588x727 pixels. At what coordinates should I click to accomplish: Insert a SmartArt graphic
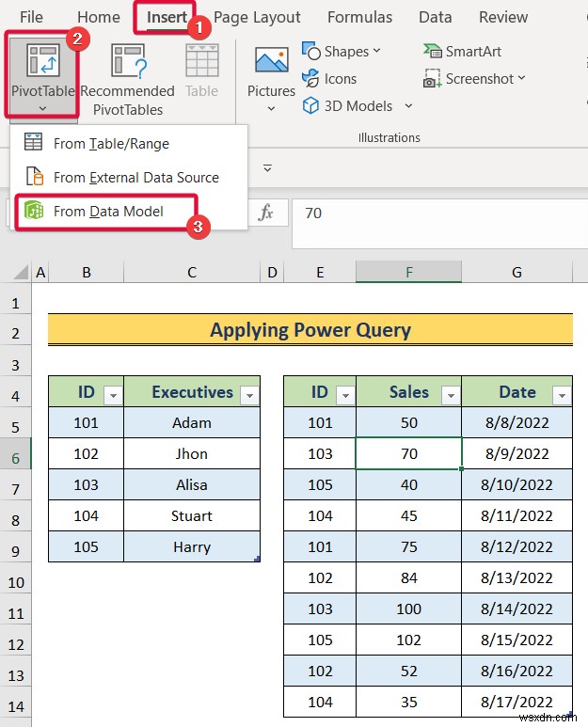click(x=462, y=52)
